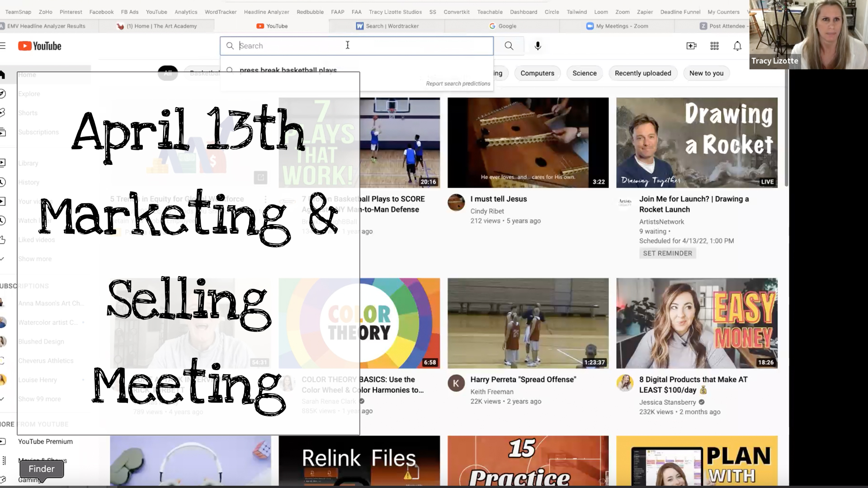Select the press break basketball plays suggestion
868x488 pixels.
coord(288,70)
